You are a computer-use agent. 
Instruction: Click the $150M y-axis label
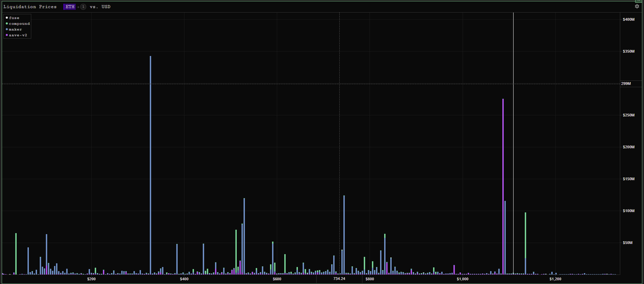628,179
